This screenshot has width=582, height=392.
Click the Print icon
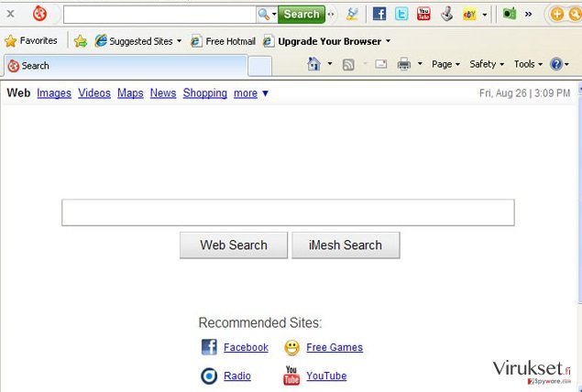coord(404,64)
